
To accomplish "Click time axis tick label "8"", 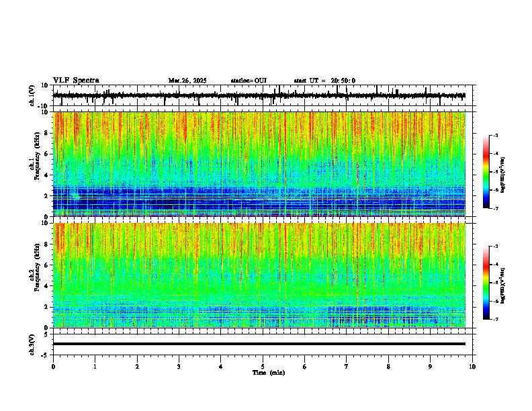I will 388,367.
